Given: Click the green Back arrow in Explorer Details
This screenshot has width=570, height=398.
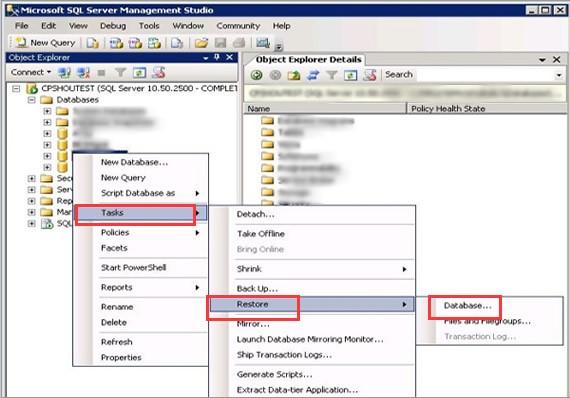Looking at the screenshot, I should [257, 75].
